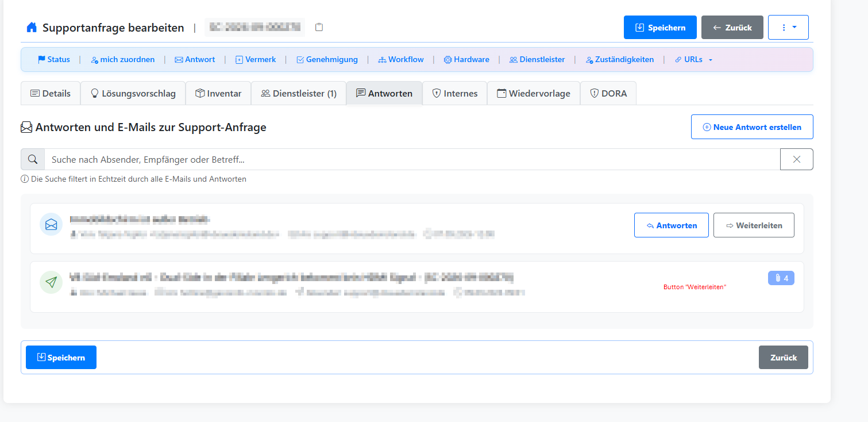
Task: Focus the sender/recipient search field
Action: [x=412, y=159]
